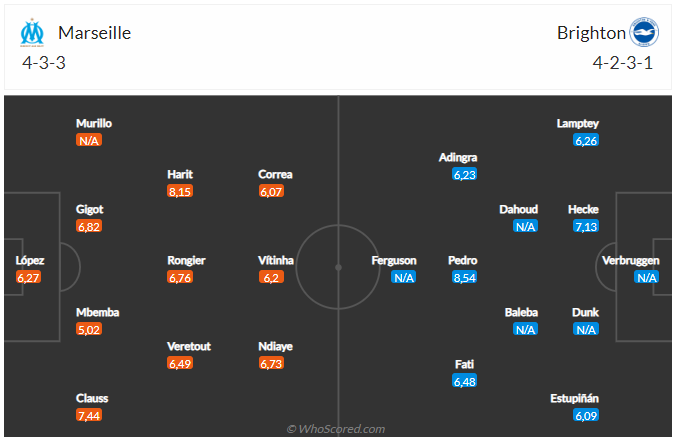Select Rongier in Marseille midfield
This screenshot has height=437, width=679.
[x=186, y=260]
